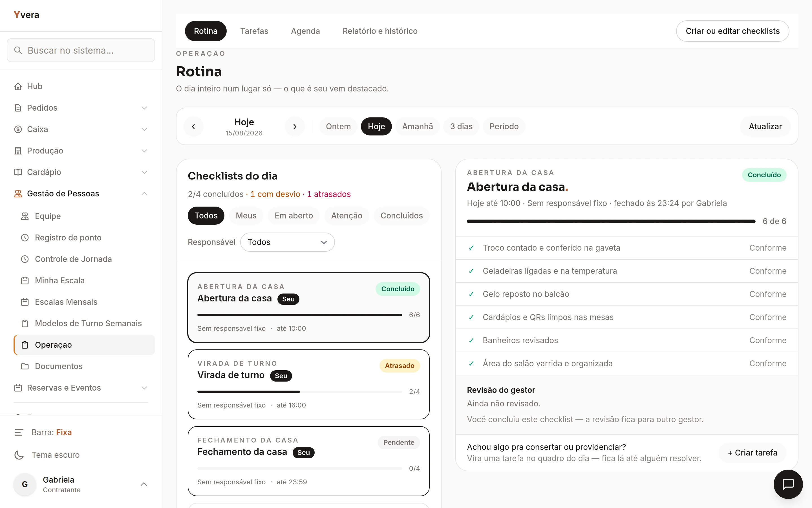Show Todos checklists filter
The image size is (812, 508).
click(206, 216)
